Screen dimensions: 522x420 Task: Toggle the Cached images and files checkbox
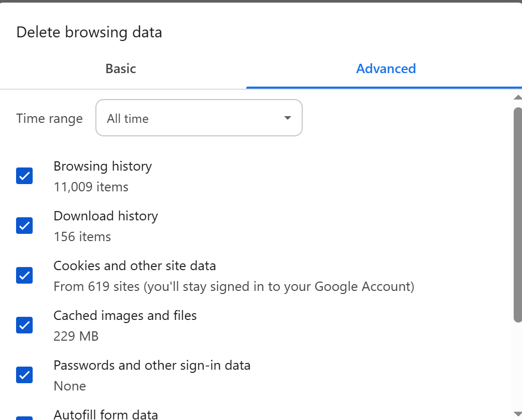(x=24, y=325)
